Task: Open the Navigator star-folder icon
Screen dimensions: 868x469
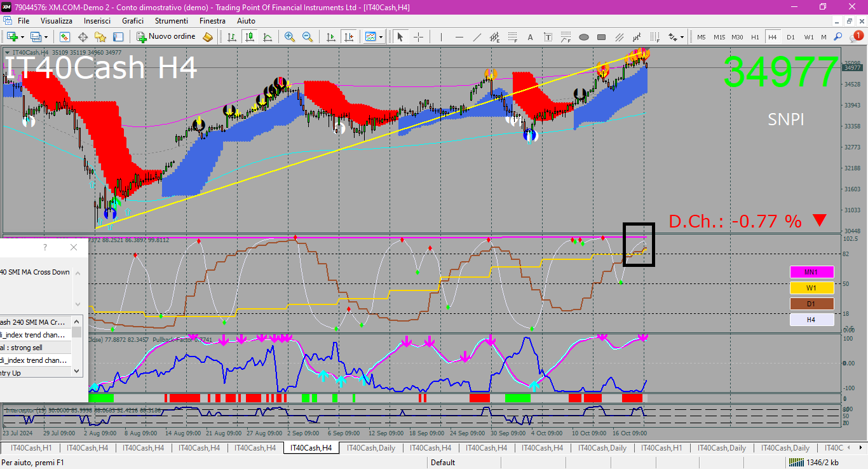Action: (100, 37)
